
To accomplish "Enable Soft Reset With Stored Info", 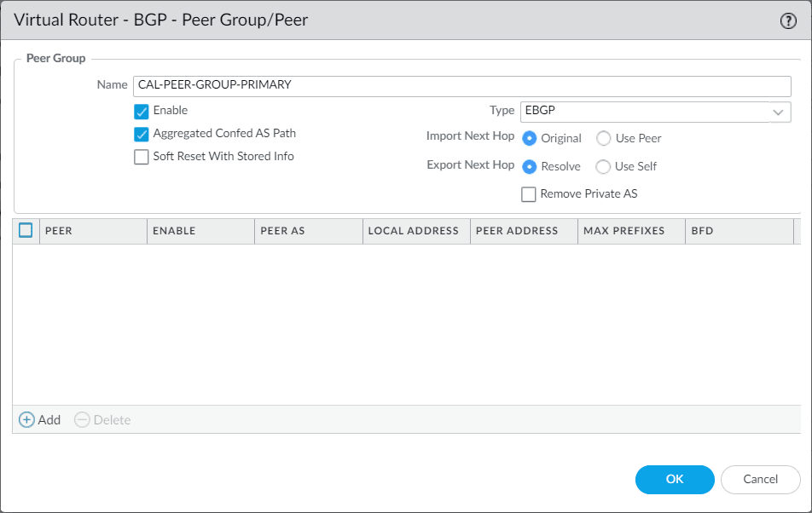I will [x=142, y=156].
